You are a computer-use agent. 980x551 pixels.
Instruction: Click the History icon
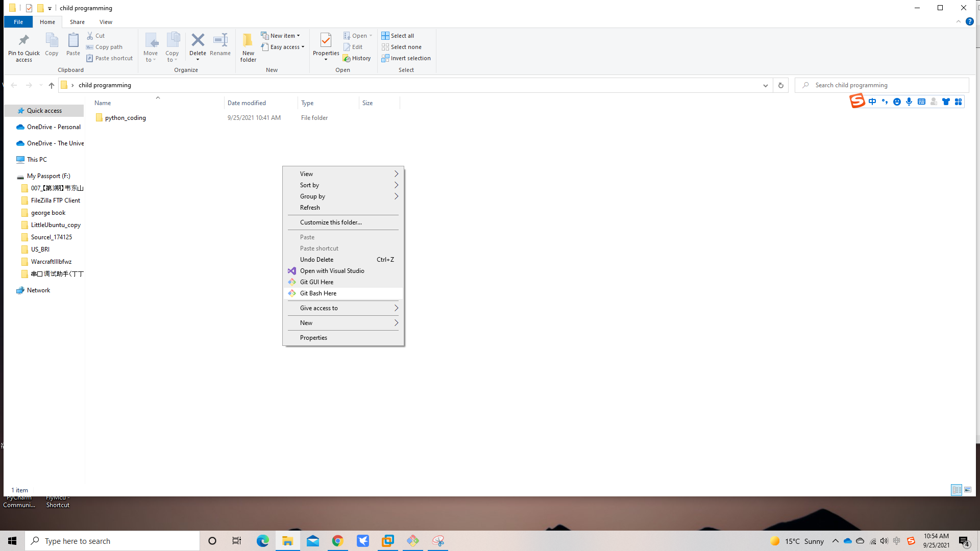(357, 58)
